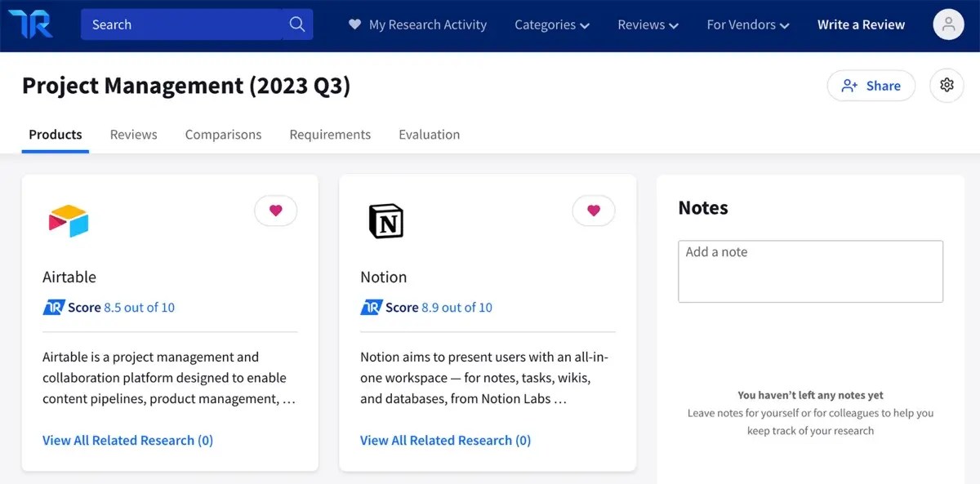Click the Notion product title
Image resolution: width=980 pixels, height=484 pixels.
click(x=384, y=277)
